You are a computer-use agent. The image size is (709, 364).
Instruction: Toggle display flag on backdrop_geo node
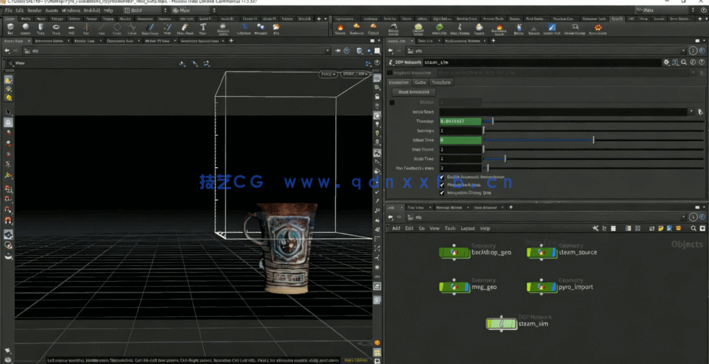467,252
